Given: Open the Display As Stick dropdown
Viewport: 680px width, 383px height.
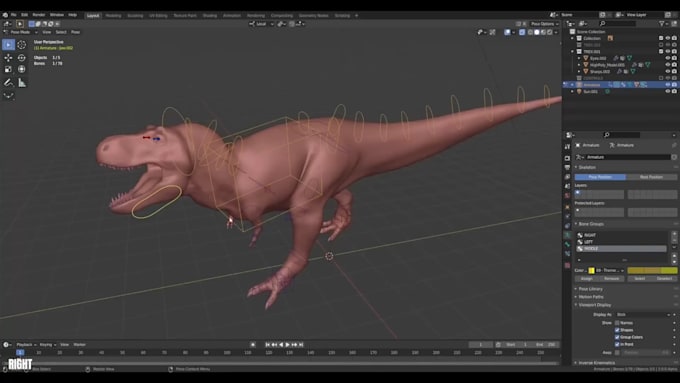Looking at the screenshot, I should click(x=643, y=314).
